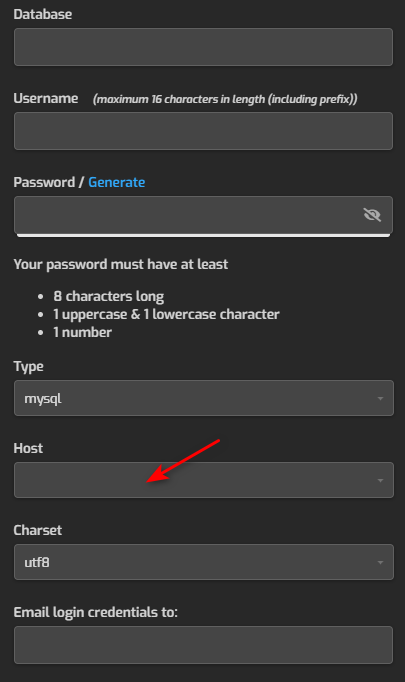Click the Database field label

click(43, 14)
